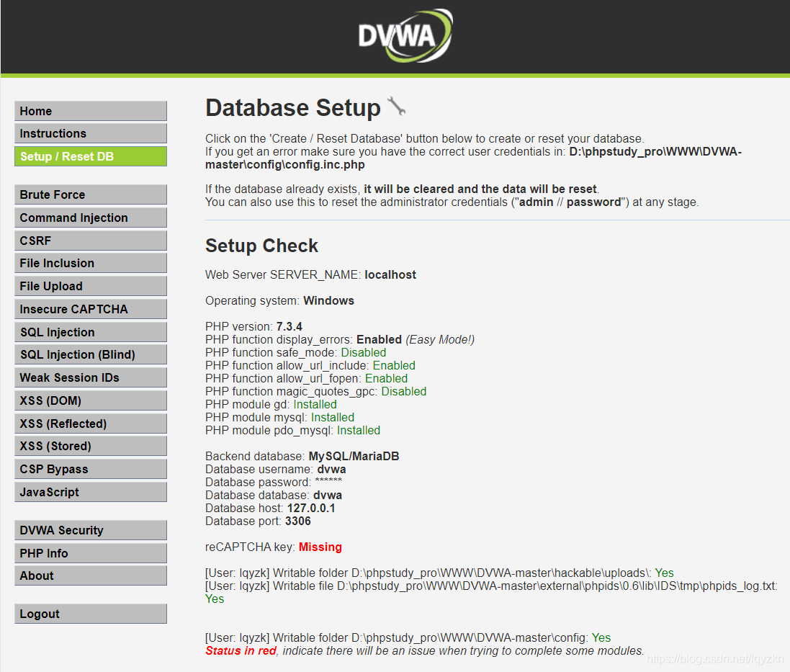Click the config.inc.php path text
Screen dimensions: 790x672
[x=473, y=158]
